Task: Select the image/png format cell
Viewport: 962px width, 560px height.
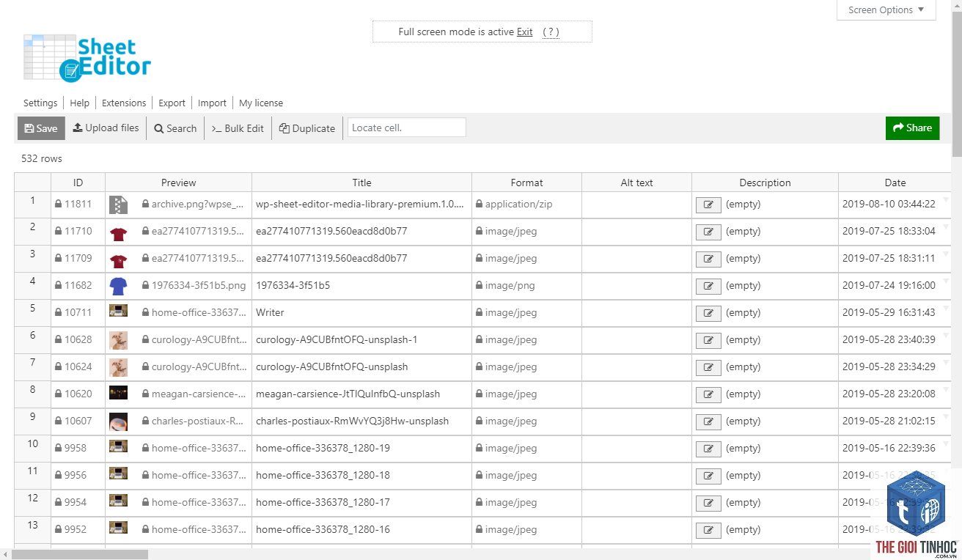Action: tap(526, 286)
